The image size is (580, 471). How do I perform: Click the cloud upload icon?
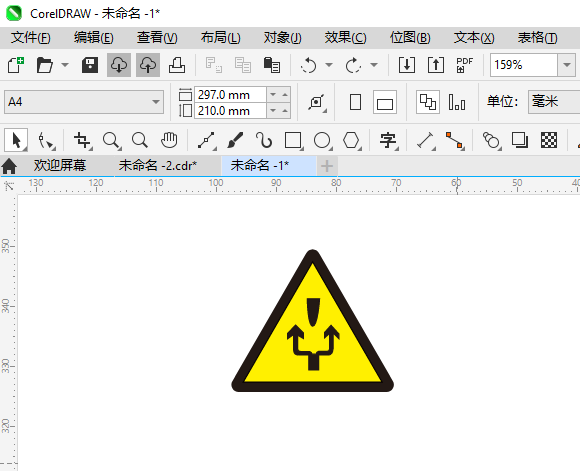pos(148,65)
